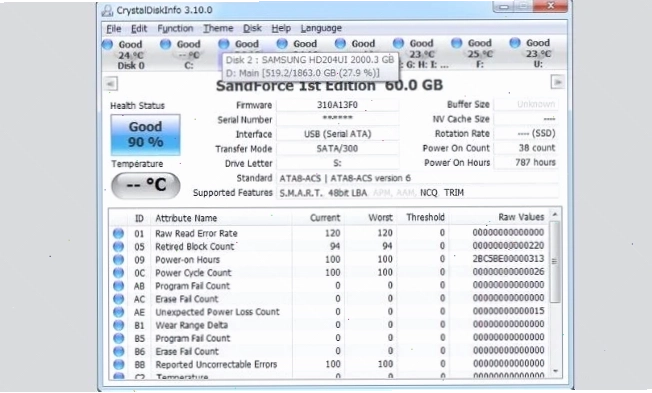Click status orb in row B5
The width and height of the screenshot is (652, 393).
pyautogui.click(x=119, y=338)
